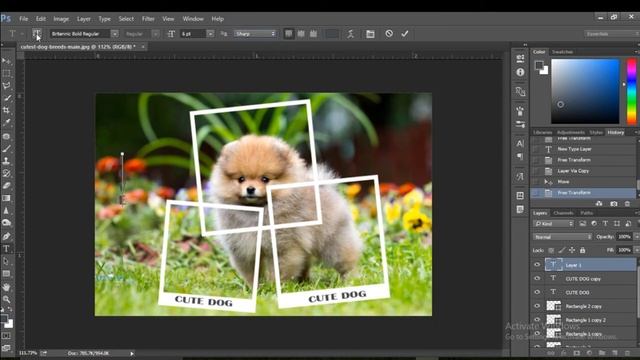Hide the Rectangle 1 copy 2 layer

pyautogui.click(x=537, y=320)
